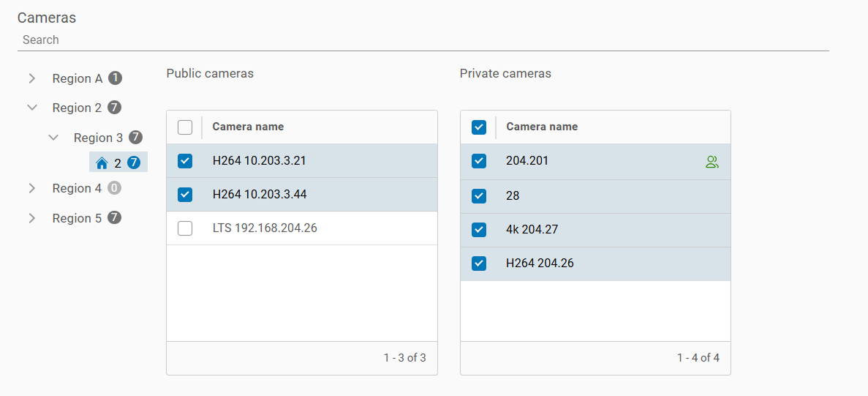
Task: Collapse the Region 3 tree node
Action: coord(53,138)
